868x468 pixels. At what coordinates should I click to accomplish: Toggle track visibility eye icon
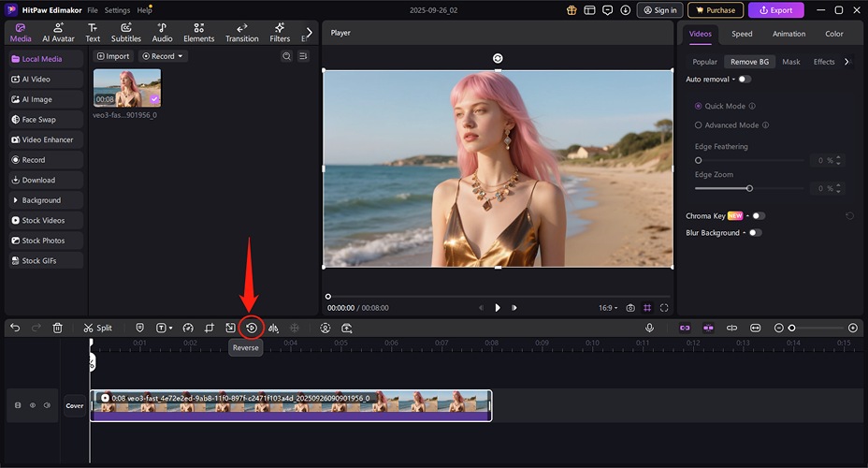click(x=33, y=405)
